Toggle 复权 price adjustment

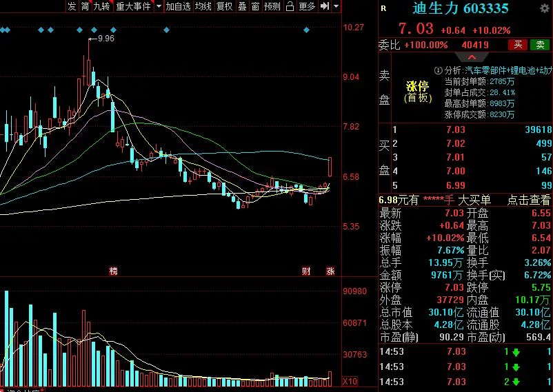224,6
